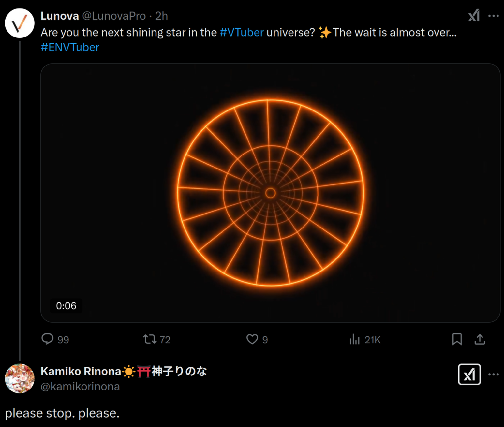Reply to Lunova's post
The image size is (504, 427).
(x=48, y=339)
